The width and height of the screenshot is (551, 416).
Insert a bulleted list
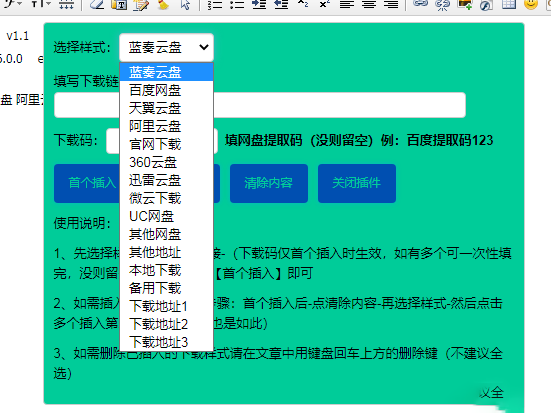(237, 4)
